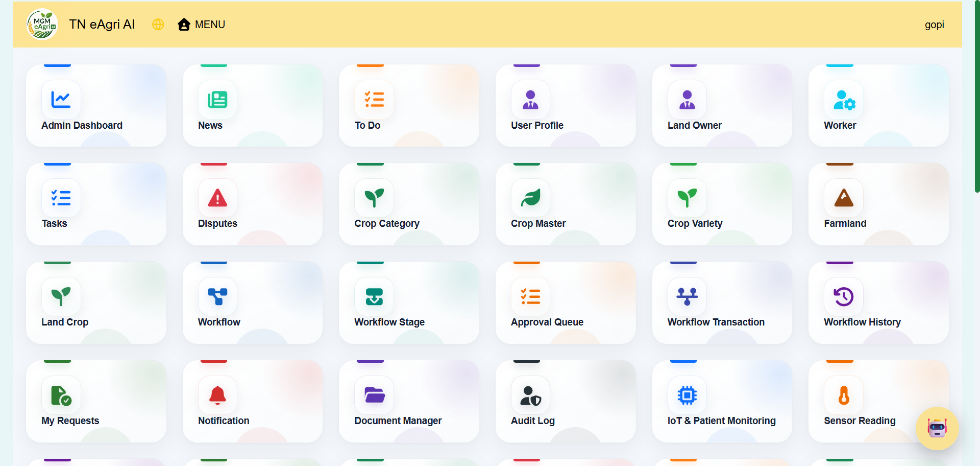Click the "Worker" label text

(x=840, y=125)
